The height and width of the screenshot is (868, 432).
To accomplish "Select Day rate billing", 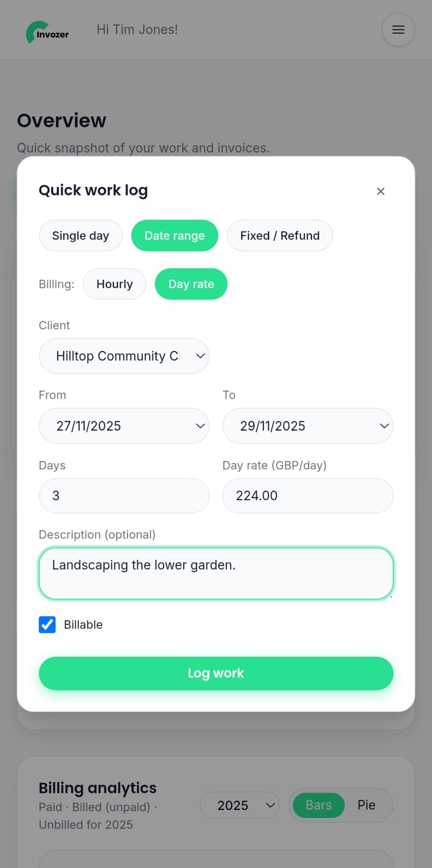I will click(191, 284).
